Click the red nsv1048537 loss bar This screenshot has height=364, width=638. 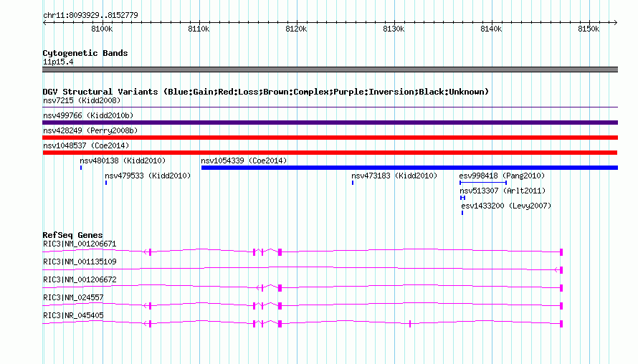tap(330, 153)
